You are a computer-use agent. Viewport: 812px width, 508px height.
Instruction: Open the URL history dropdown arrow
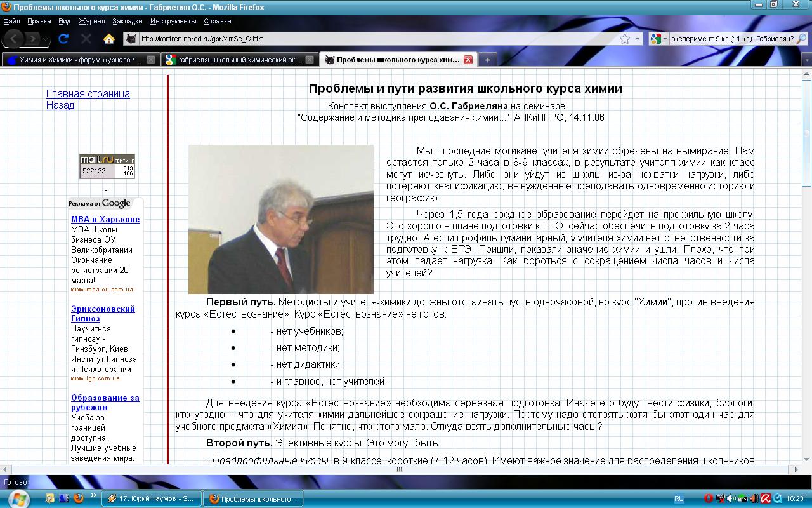(638, 39)
